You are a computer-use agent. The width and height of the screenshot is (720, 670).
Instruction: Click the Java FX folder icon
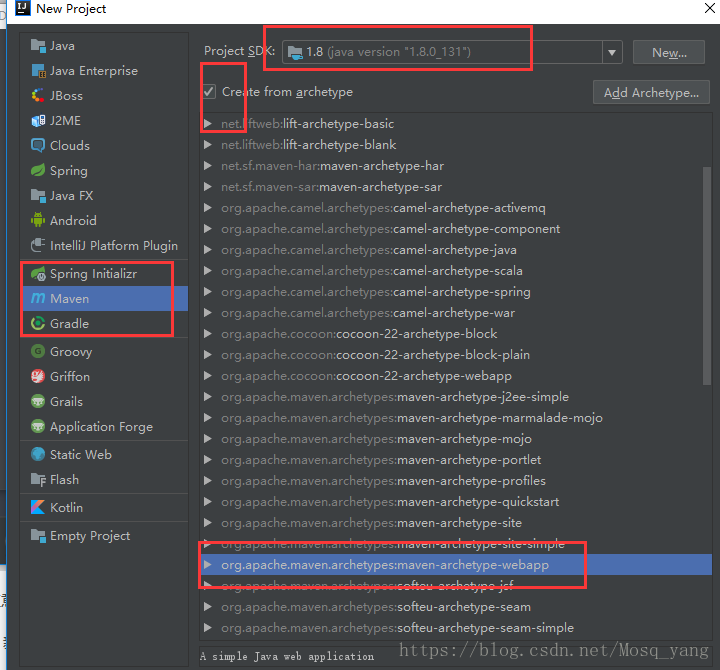(38, 196)
